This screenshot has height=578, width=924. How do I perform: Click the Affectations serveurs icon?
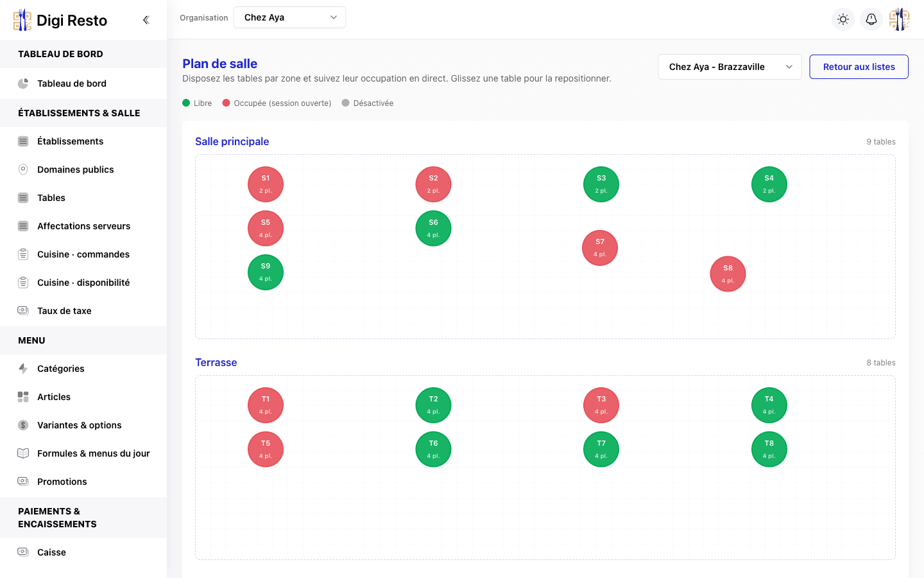[23, 226]
